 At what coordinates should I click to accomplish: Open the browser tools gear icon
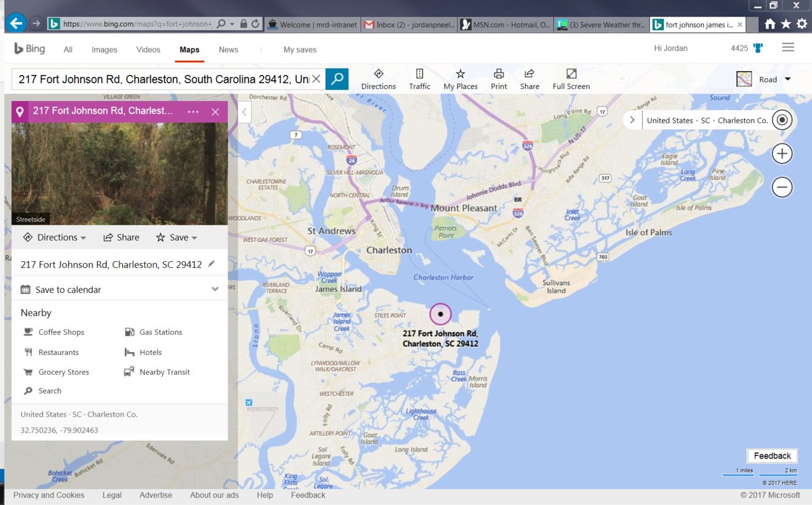801,24
